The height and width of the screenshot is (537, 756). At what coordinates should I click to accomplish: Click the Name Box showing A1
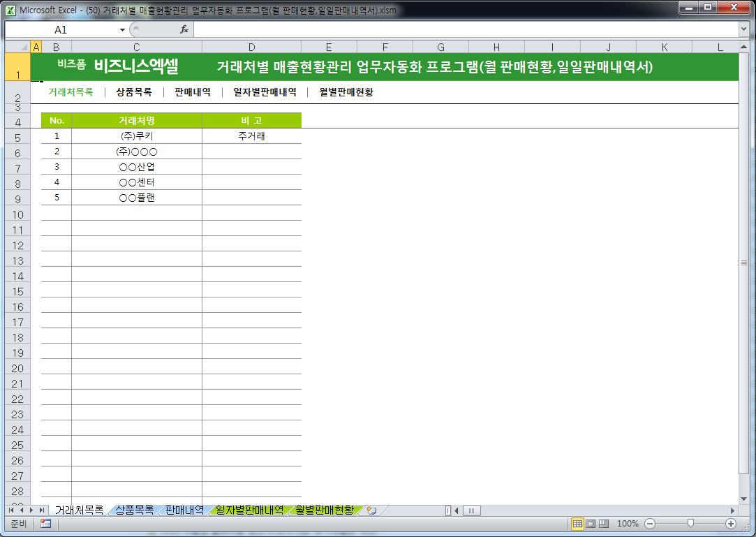pos(61,30)
